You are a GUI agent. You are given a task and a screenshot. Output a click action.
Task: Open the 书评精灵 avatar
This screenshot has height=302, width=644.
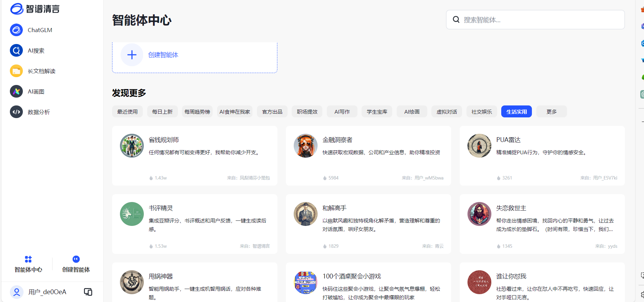132,214
